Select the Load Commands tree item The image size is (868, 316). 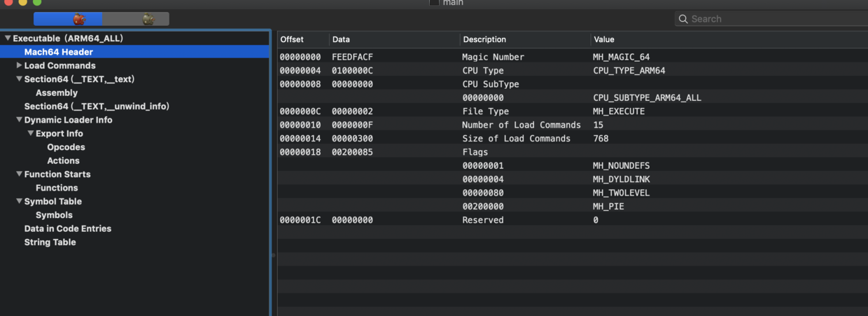pyautogui.click(x=59, y=65)
